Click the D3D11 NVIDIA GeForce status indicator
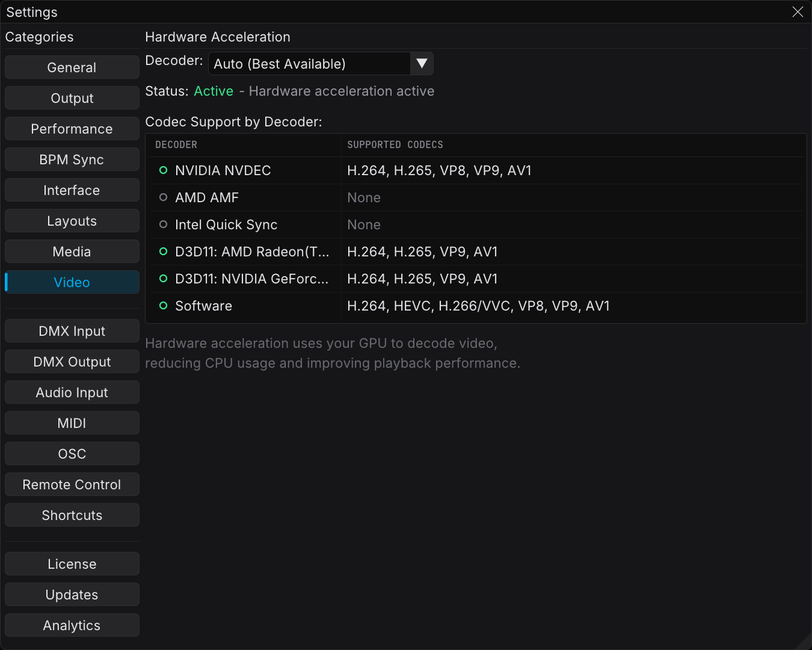The image size is (812, 650). coord(163,279)
